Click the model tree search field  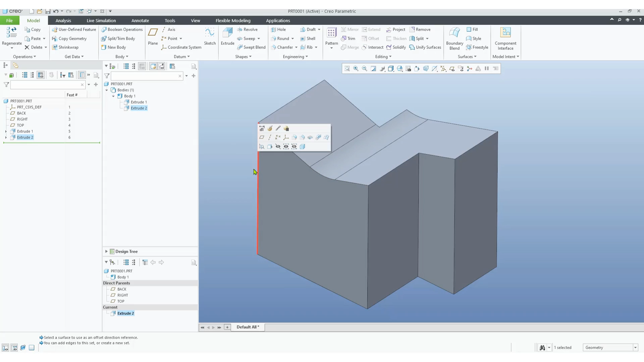coord(48,85)
